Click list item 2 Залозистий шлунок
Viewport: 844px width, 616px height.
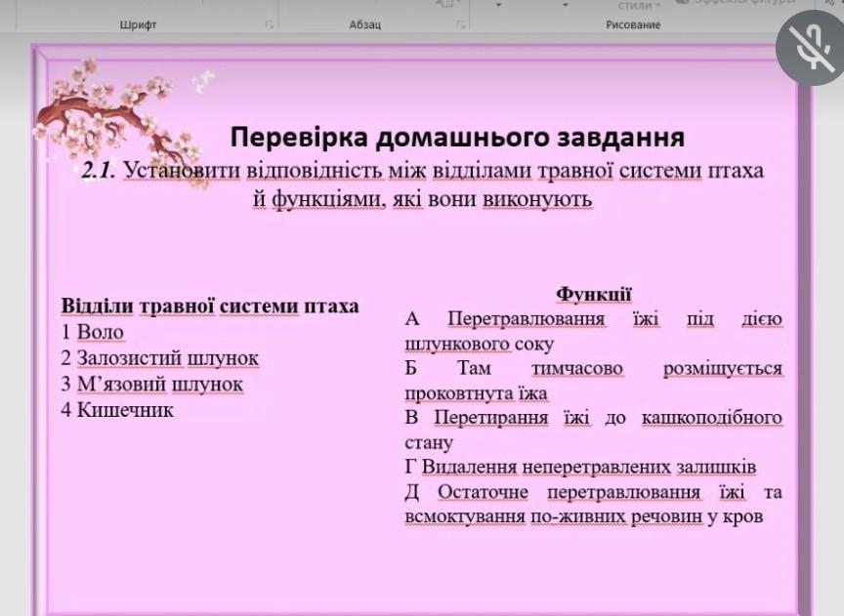pyautogui.click(x=159, y=358)
